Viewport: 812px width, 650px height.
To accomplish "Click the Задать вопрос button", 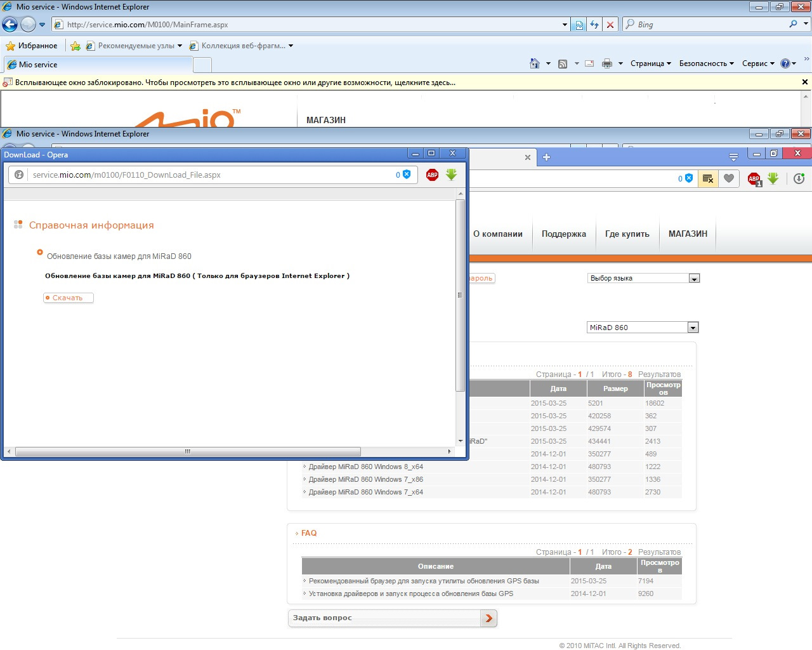I will pos(393,618).
